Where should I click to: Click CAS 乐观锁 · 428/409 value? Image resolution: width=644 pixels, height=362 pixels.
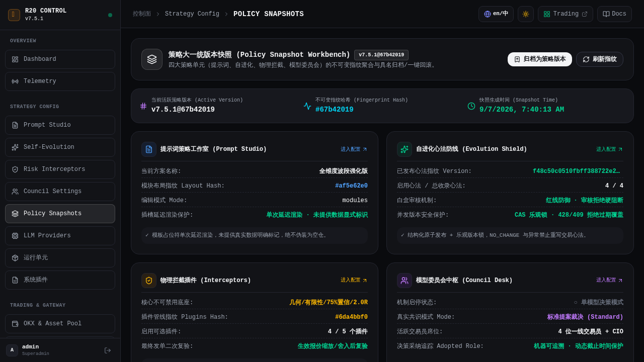point(569,215)
